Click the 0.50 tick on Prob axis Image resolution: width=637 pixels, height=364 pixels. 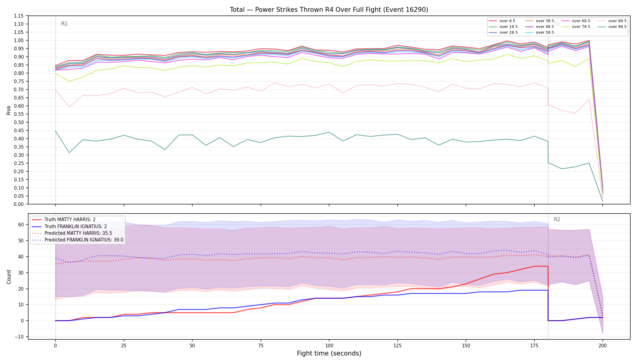click(x=19, y=122)
